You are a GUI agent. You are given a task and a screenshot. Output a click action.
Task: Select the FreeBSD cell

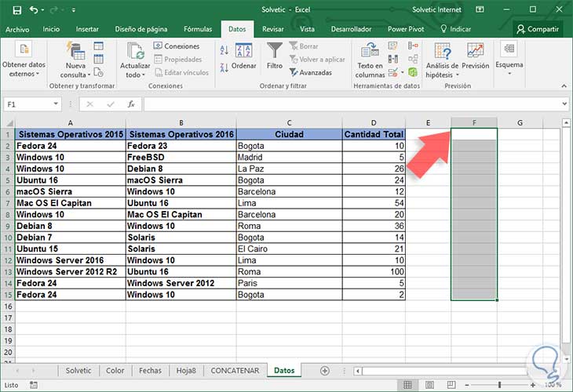pyautogui.click(x=181, y=157)
